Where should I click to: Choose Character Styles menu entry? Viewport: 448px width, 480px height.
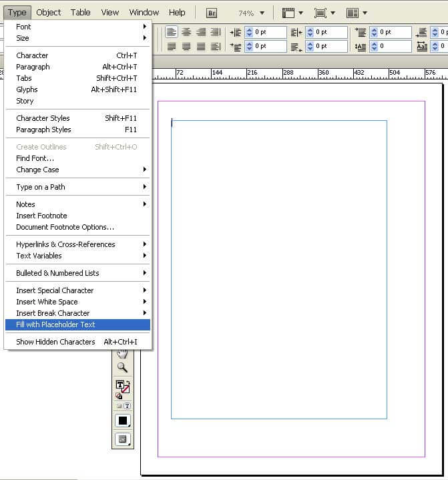[77, 118]
